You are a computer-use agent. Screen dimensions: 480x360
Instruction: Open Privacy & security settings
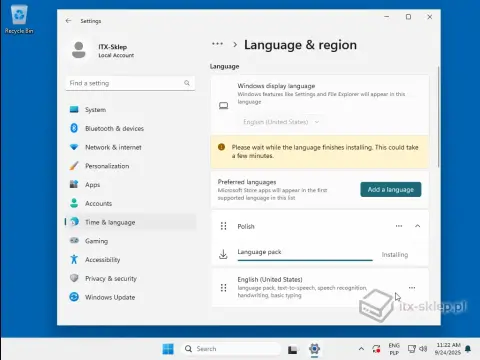(130, 278)
